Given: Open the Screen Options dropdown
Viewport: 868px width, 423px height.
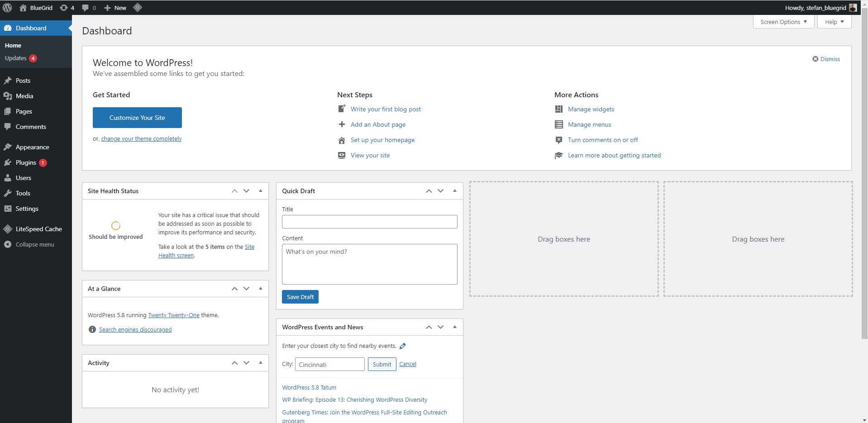Looking at the screenshot, I should (x=784, y=22).
